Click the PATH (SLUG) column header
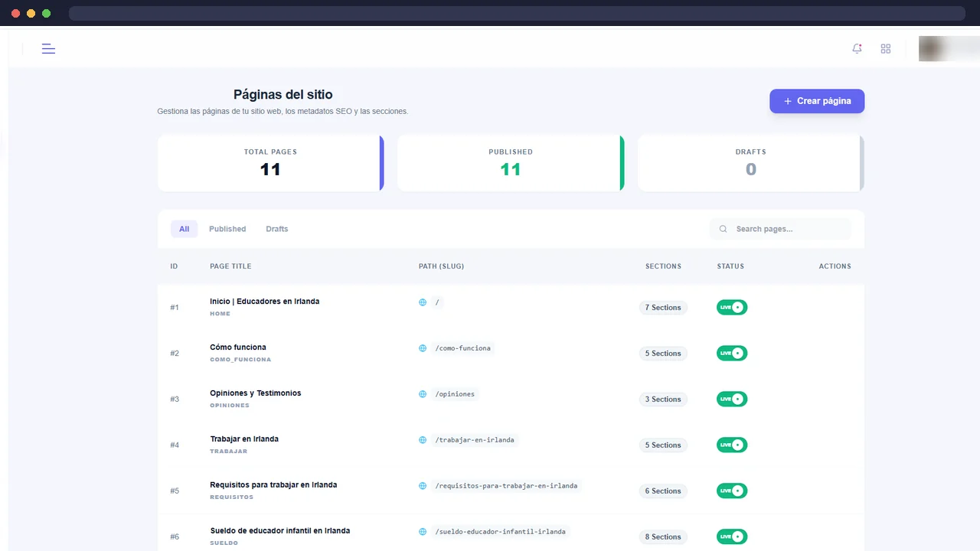 (x=441, y=266)
